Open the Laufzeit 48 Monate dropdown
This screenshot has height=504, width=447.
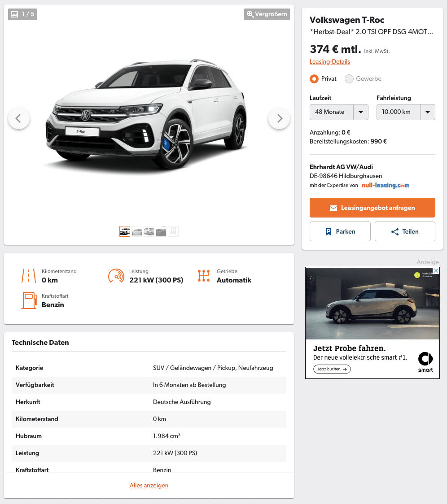(339, 112)
